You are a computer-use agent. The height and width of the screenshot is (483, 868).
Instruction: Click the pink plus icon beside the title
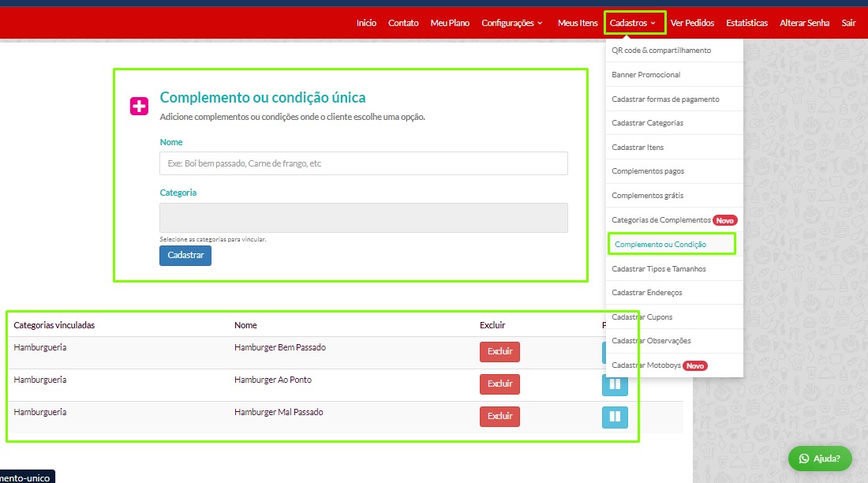coord(139,106)
